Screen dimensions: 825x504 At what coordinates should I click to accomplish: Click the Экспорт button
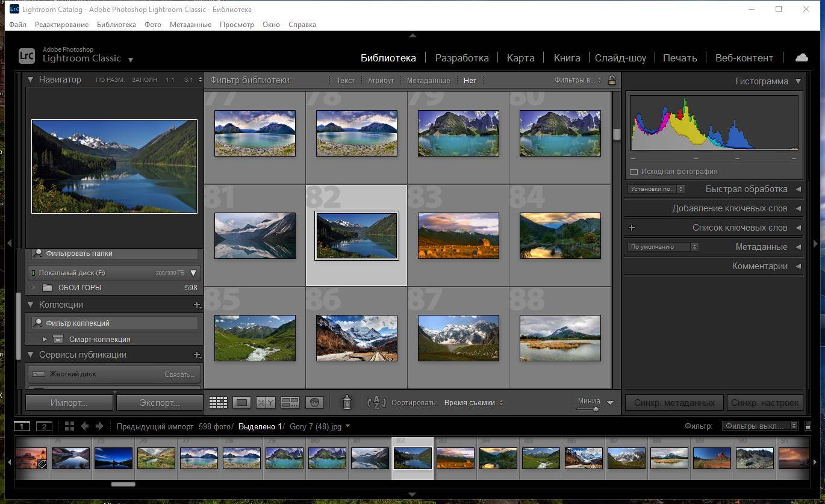point(159,403)
